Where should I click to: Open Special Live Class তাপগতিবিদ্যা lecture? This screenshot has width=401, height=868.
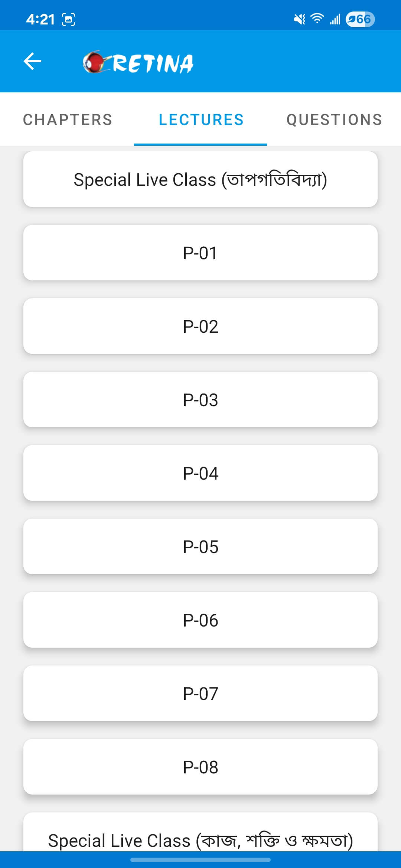[200, 180]
